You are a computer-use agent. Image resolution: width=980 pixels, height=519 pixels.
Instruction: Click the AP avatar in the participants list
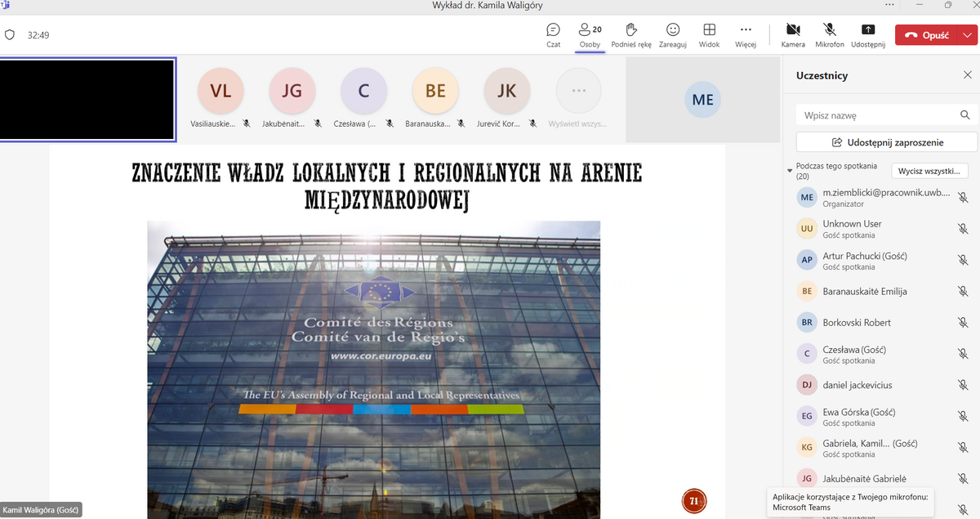(x=807, y=260)
